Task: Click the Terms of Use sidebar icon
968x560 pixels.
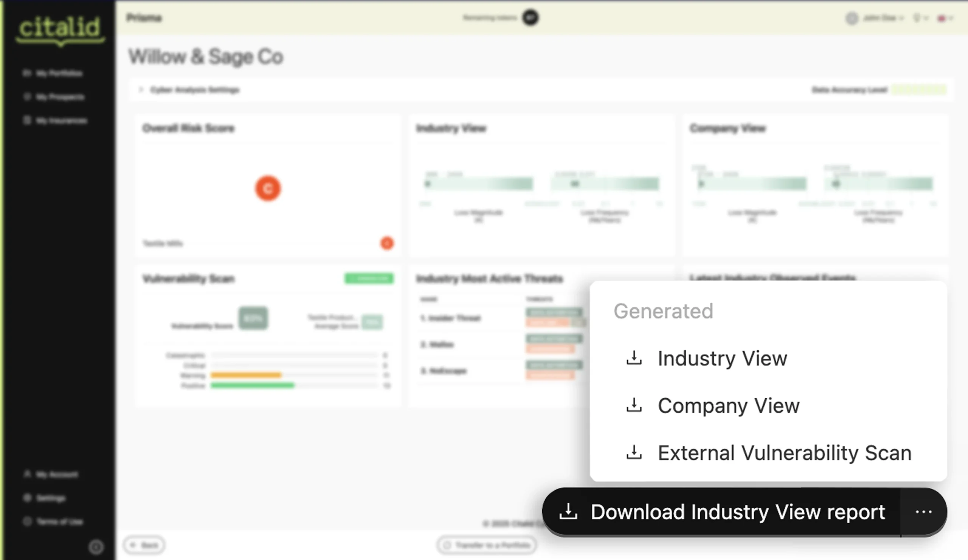Action: [x=27, y=521]
